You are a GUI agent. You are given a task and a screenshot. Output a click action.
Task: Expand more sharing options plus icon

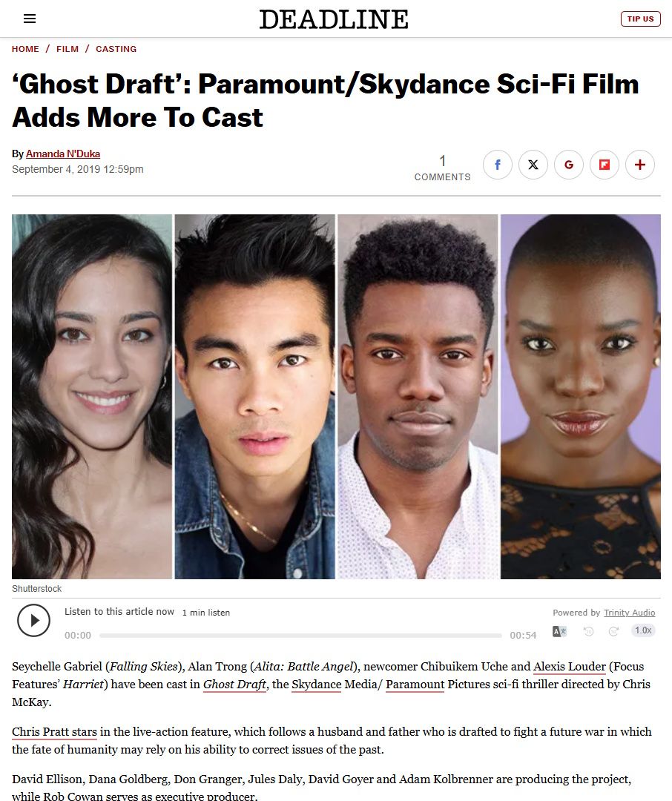point(640,165)
